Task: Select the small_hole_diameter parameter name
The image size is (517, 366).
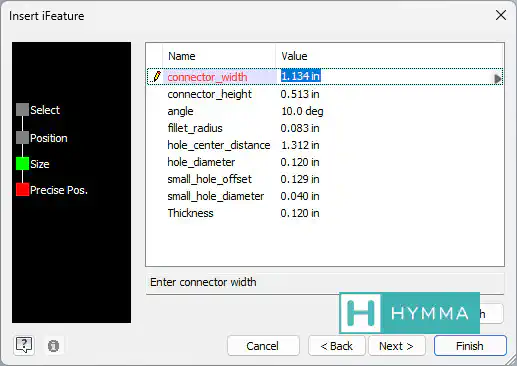Action: 216,196
